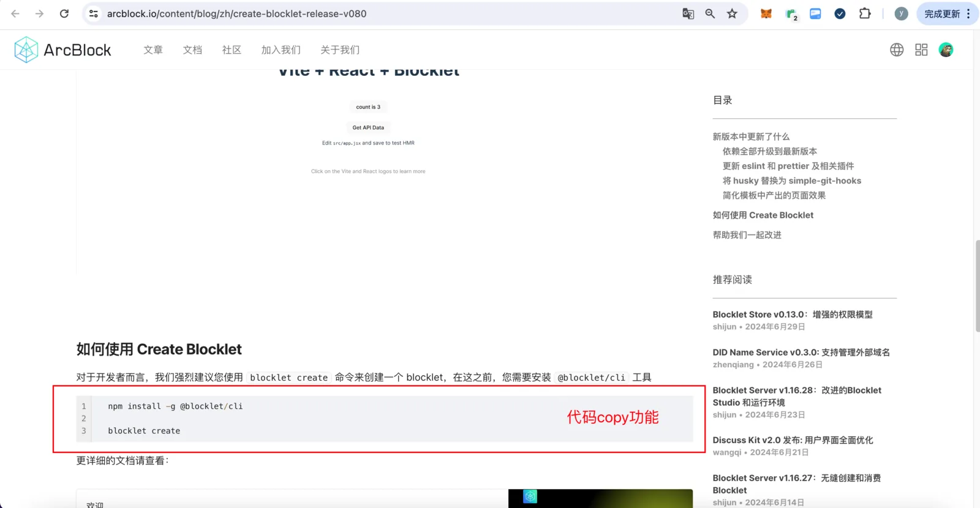The height and width of the screenshot is (508, 980).
Task: Bookmark this page with star icon
Action: click(x=732, y=13)
